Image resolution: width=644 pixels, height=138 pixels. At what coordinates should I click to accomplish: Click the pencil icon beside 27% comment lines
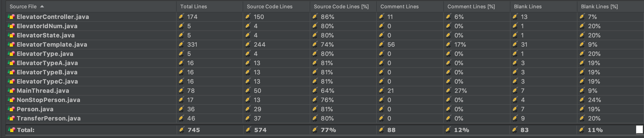point(448,91)
